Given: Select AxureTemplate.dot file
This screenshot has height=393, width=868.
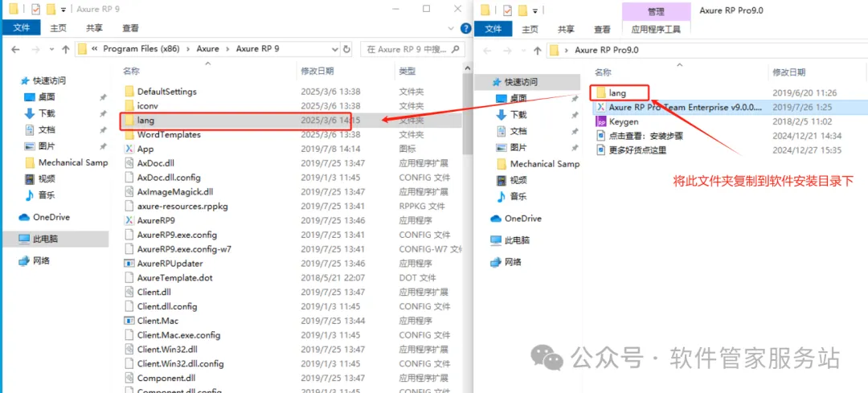Looking at the screenshot, I should [x=175, y=278].
